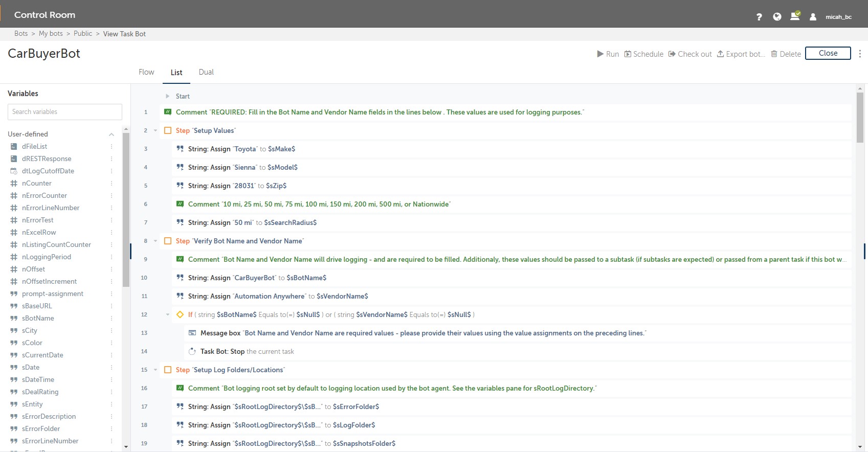The image size is (868, 452).
Task: Click the Search variables input field
Action: pyautogui.click(x=65, y=112)
